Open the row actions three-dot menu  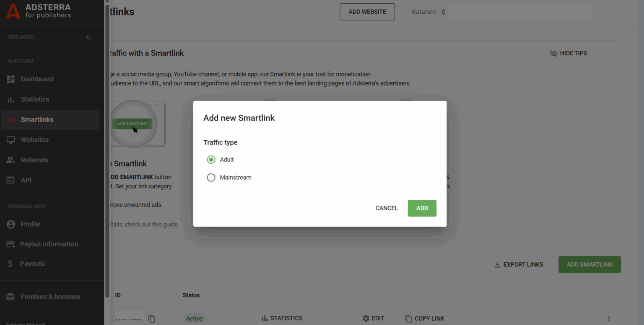tap(609, 319)
